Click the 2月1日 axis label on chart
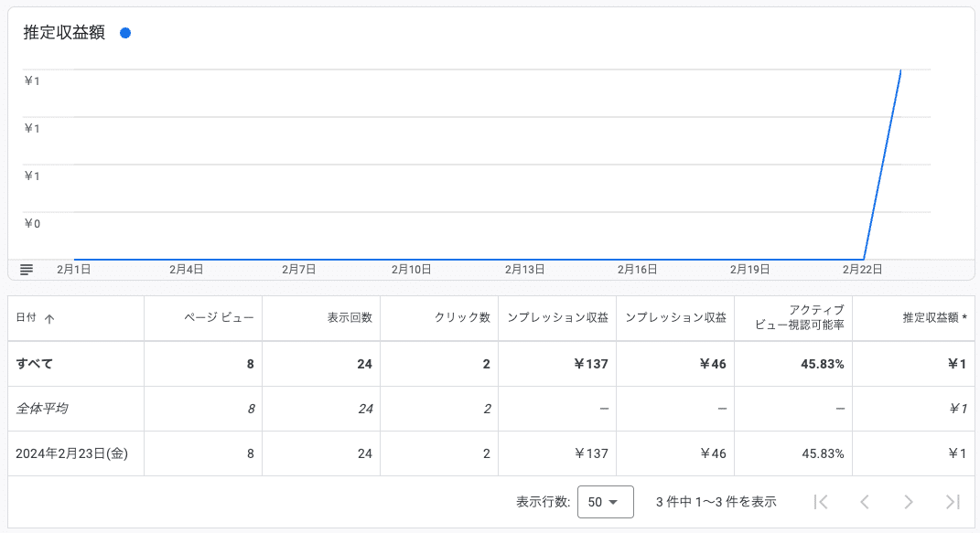 pyautogui.click(x=73, y=270)
